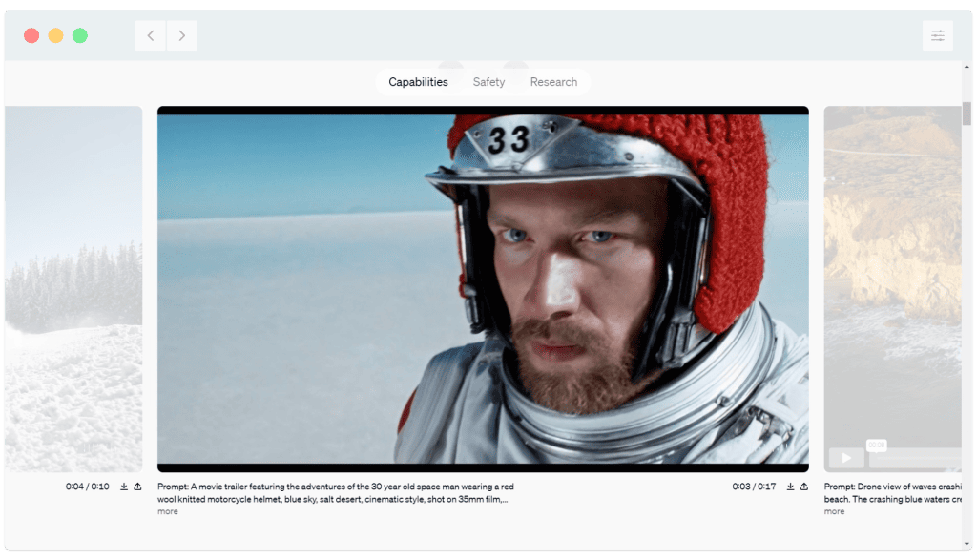Open the Research tab
Screen dimensions: 977x560
coord(553,82)
